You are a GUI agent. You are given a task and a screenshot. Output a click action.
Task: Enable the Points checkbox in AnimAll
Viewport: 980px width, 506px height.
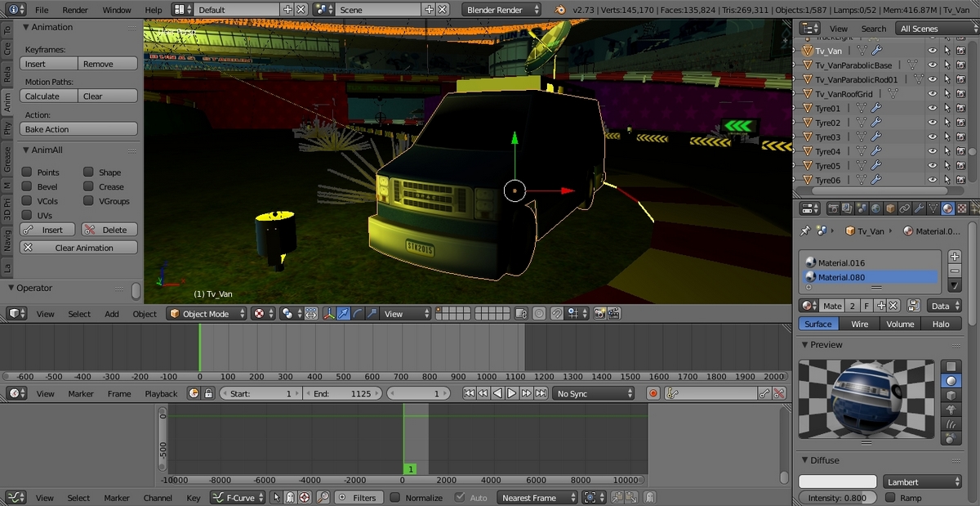tap(27, 172)
